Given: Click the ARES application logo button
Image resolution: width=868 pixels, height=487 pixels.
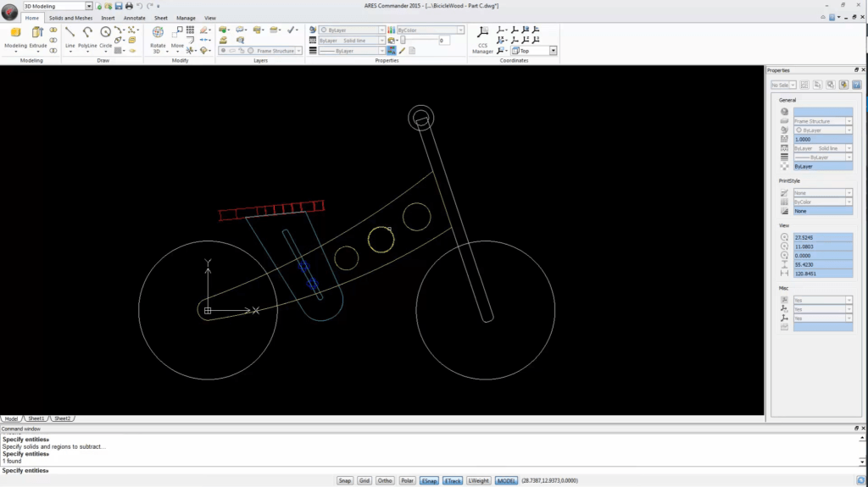Looking at the screenshot, I should pos(9,12).
